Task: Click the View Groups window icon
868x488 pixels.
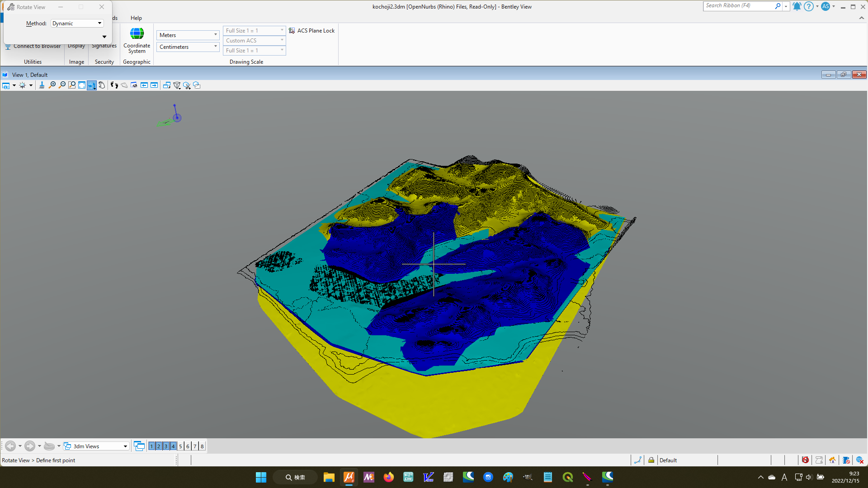Action: click(x=139, y=446)
